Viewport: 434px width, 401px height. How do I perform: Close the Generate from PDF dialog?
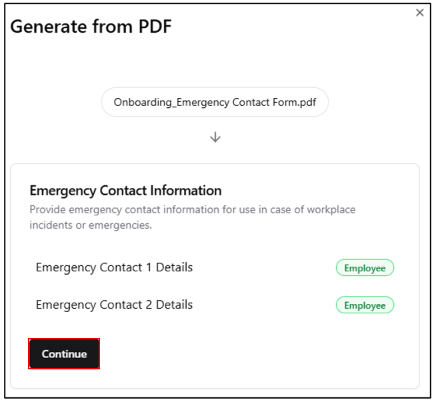[420, 13]
